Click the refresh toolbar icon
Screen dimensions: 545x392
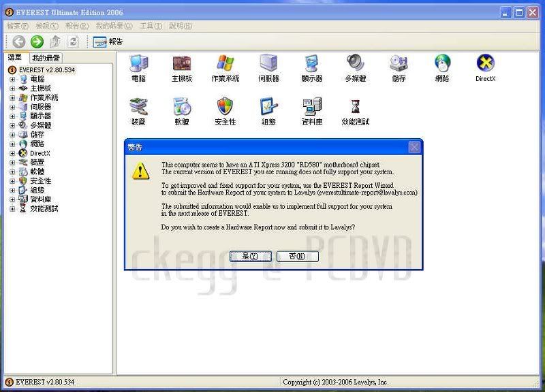click(73, 42)
